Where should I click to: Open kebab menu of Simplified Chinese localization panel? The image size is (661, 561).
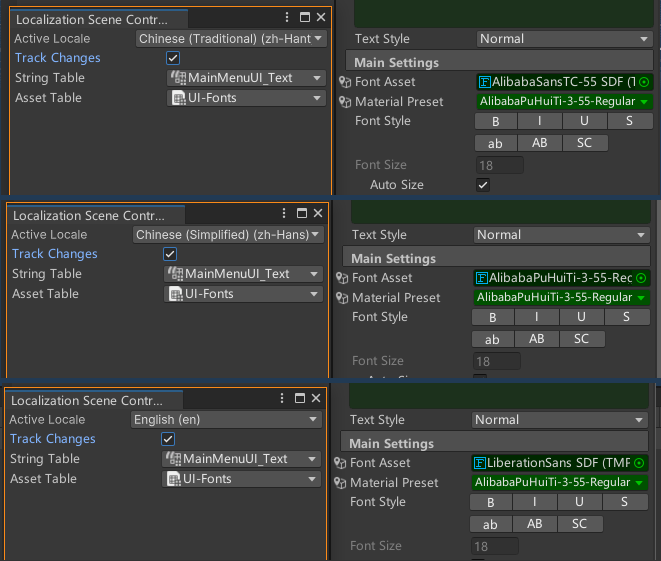point(284,213)
